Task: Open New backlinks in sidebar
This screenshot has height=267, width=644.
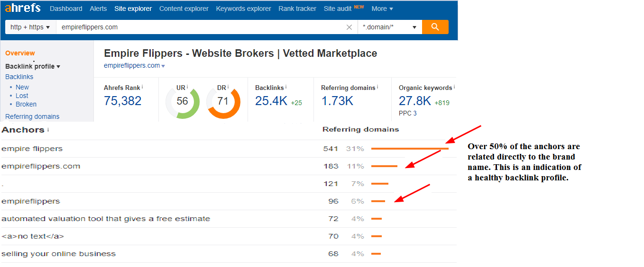Action: tap(22, 87)
